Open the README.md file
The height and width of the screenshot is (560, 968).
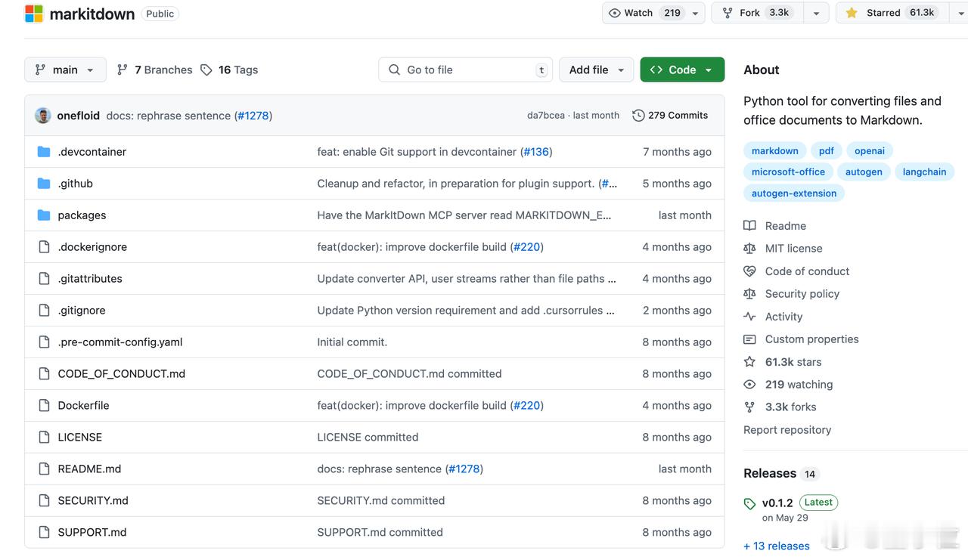(x=89, y=469)
